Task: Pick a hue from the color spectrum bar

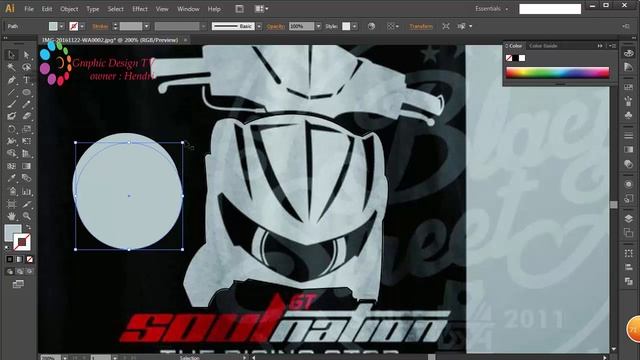Action: 557,73
